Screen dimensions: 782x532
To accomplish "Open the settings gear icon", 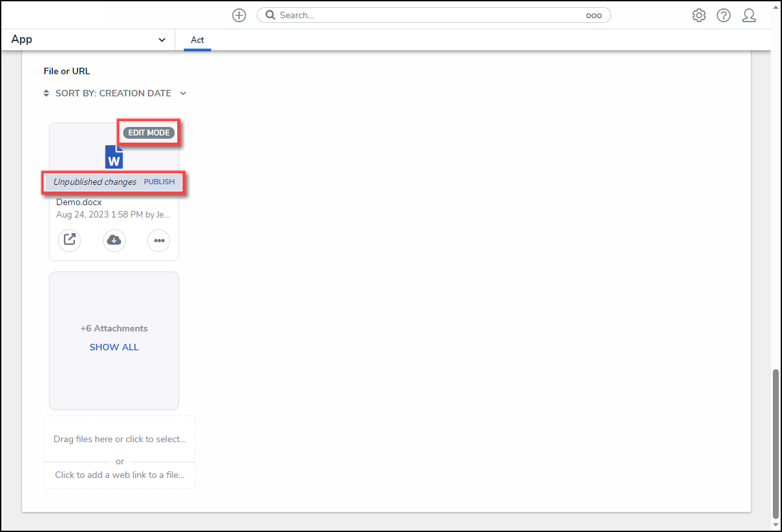I will [x=699, y=16].
